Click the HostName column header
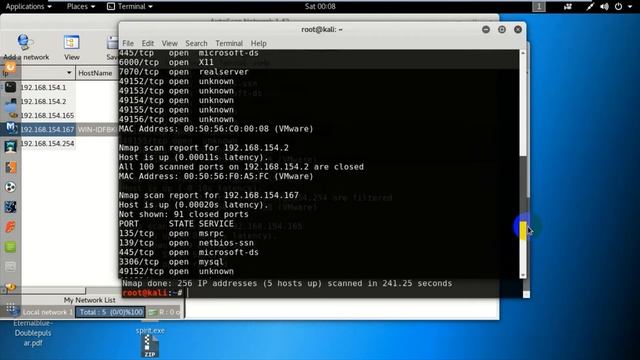This screenshot has width=640, height=360. 97,73
